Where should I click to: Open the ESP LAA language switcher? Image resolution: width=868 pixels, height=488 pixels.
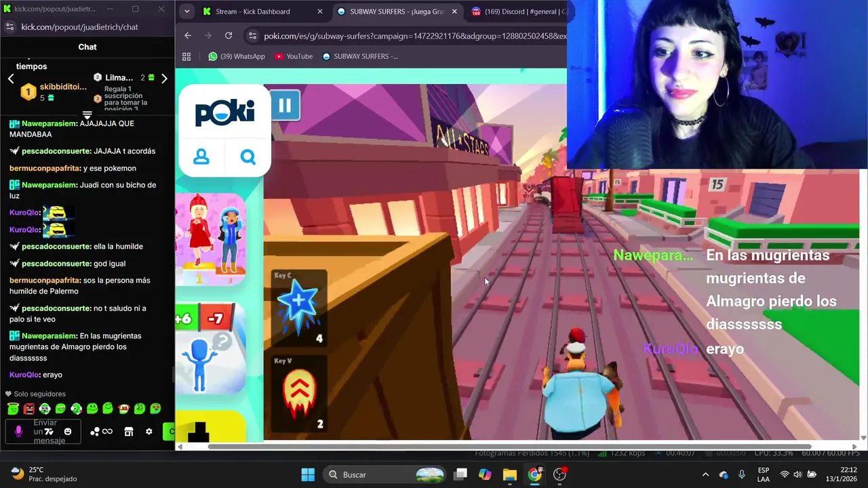pyautogui.click(x=764, y=474)
